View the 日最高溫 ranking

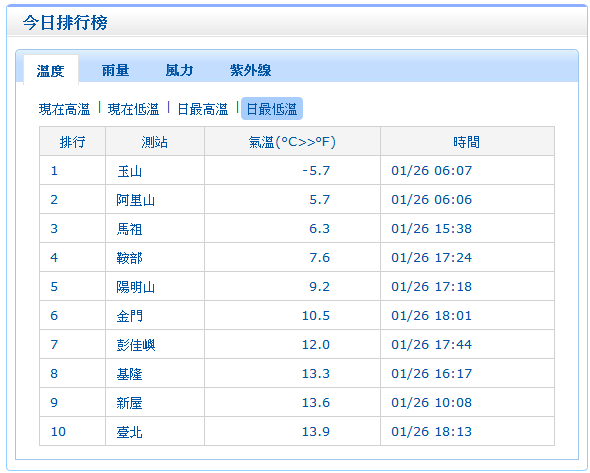point(202,109)
